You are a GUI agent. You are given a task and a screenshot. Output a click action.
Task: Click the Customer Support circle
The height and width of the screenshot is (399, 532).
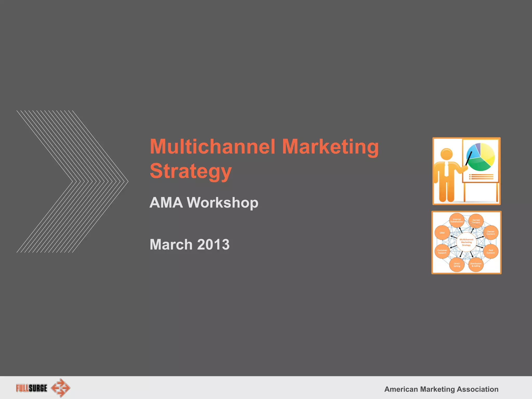tap(442, 251)
